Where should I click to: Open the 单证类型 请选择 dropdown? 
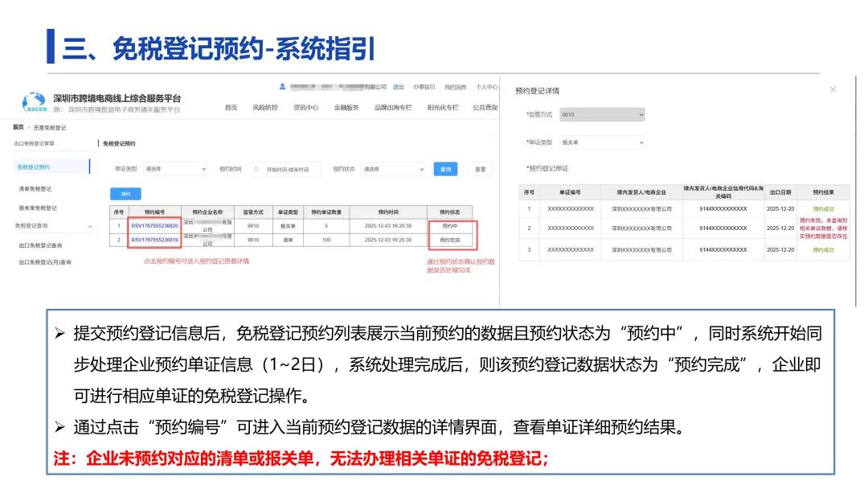coord(176,169)
